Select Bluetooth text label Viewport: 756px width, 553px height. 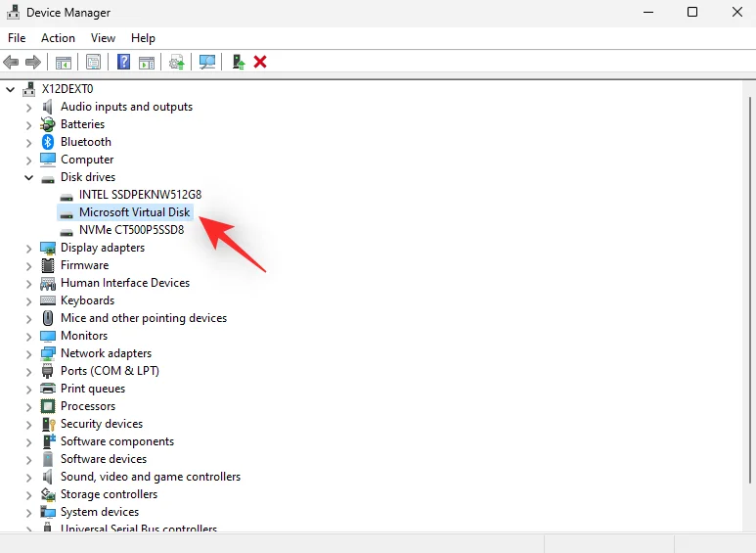pos(86,142)
